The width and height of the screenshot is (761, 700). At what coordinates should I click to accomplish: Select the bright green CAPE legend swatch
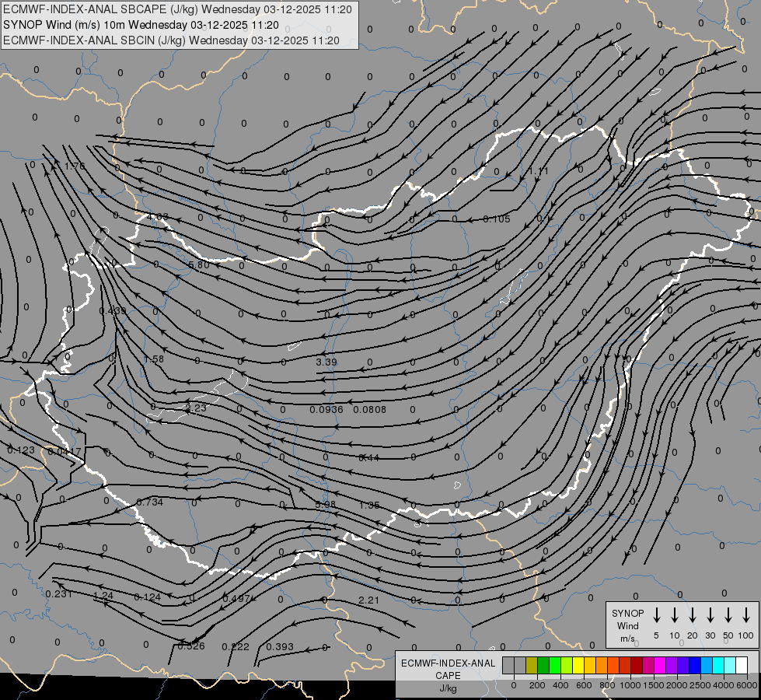tap(555, 665)
